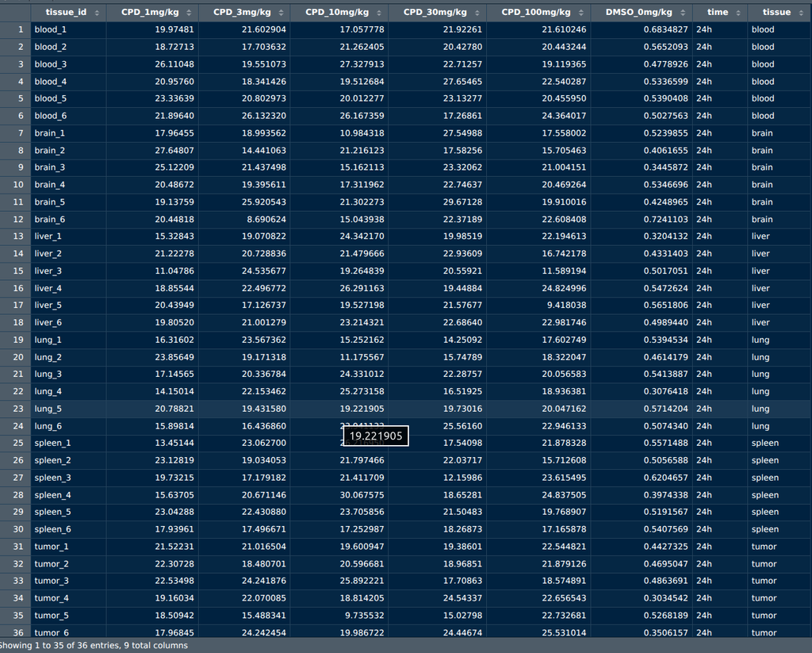Select the tissue_id column header
The width and height of the screenshot is (812, 653).
[x=68, y=13]
